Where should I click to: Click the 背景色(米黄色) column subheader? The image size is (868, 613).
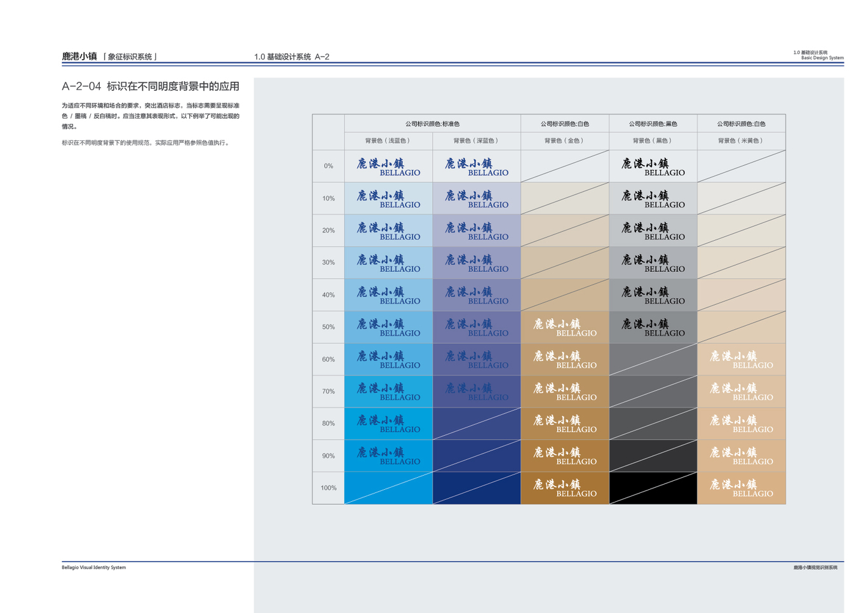(741, 141)
